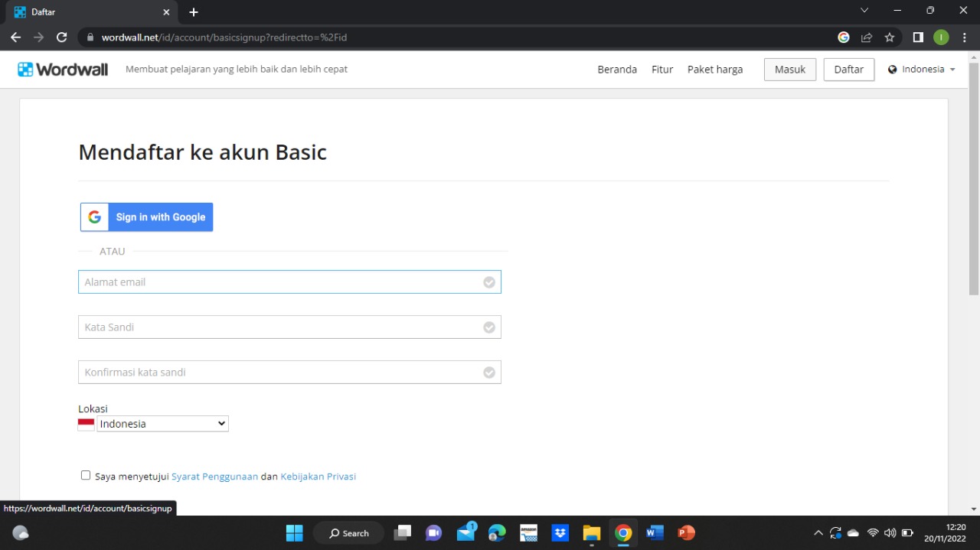This screenshot has width=980, height=550.
Task: View site info lock icon
Action: pyautogui.click(x=90, y=37)
